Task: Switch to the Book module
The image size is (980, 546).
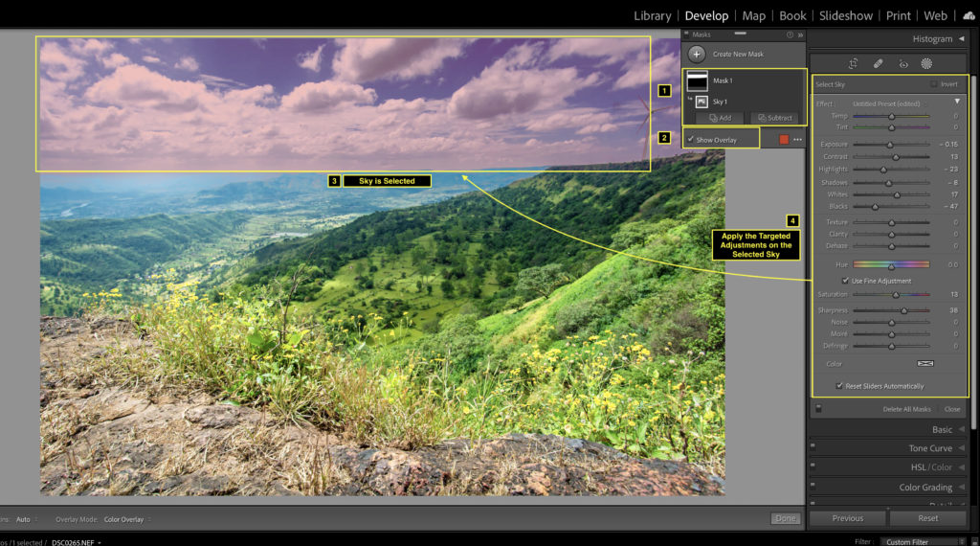Action: click(792, 15)
